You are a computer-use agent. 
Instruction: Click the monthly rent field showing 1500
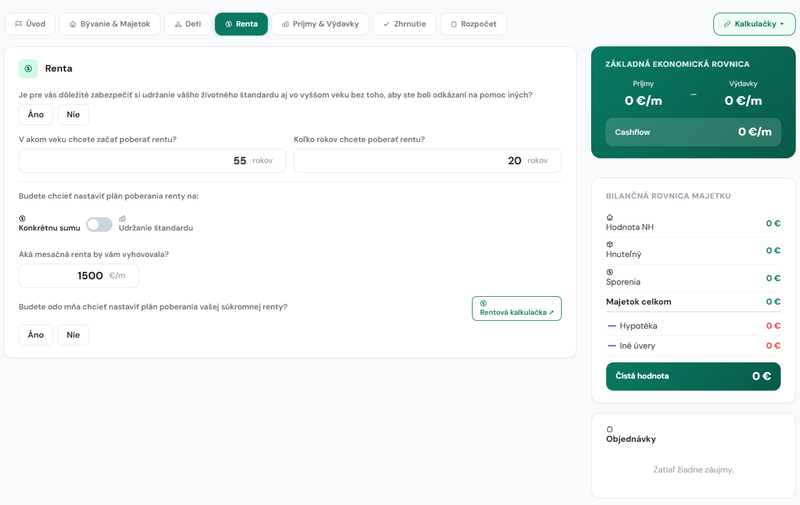79,275
